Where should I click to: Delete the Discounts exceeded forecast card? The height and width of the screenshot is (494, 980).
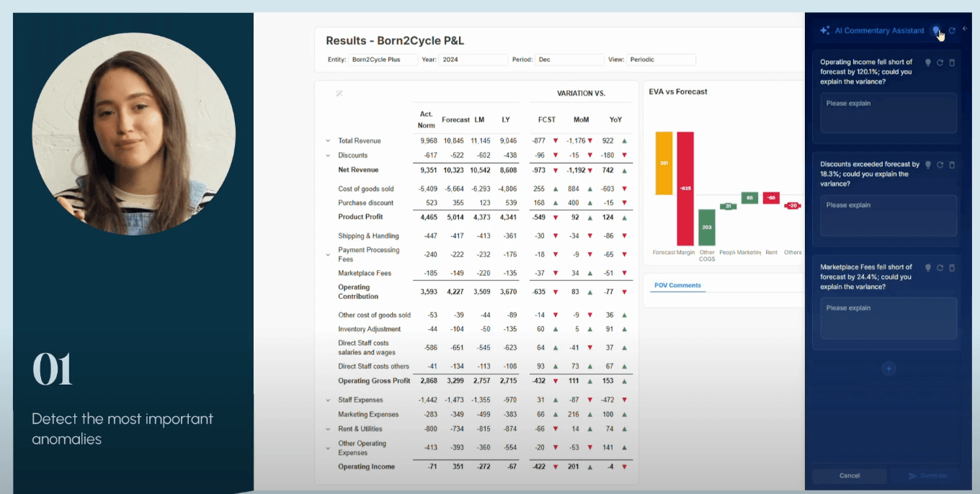click(951, 165)
